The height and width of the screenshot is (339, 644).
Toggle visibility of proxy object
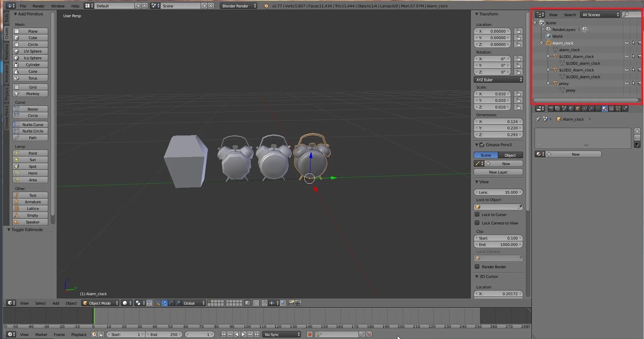coord(627,84)
